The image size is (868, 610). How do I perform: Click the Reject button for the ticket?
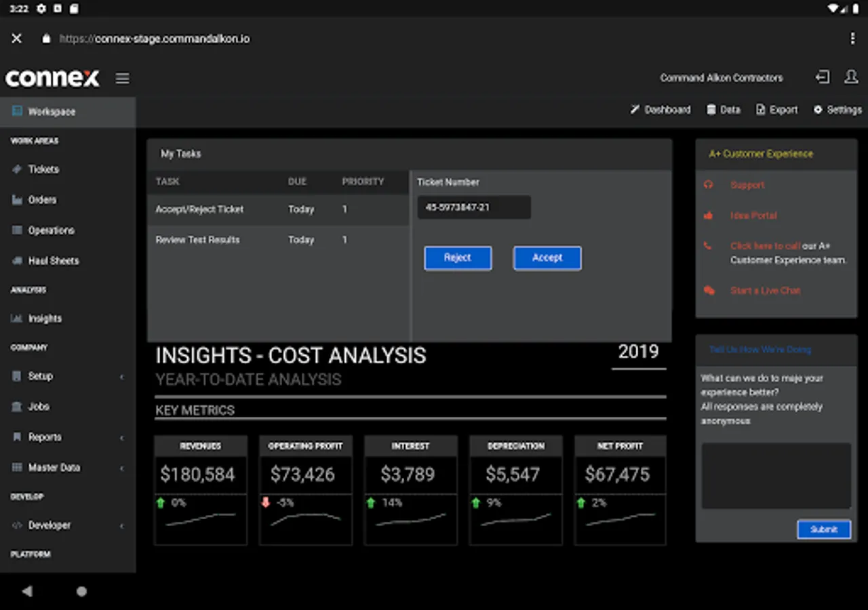pyautogui.click(x=458, y=258)
